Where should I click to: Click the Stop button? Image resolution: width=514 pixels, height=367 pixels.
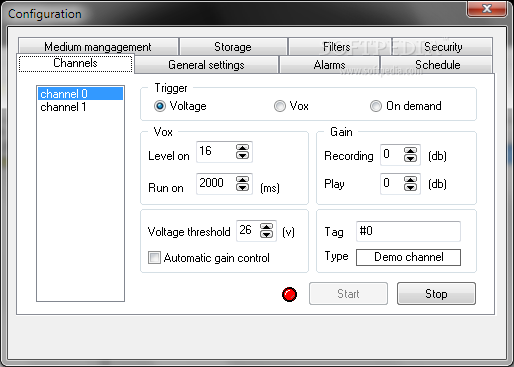coord(436,294)
